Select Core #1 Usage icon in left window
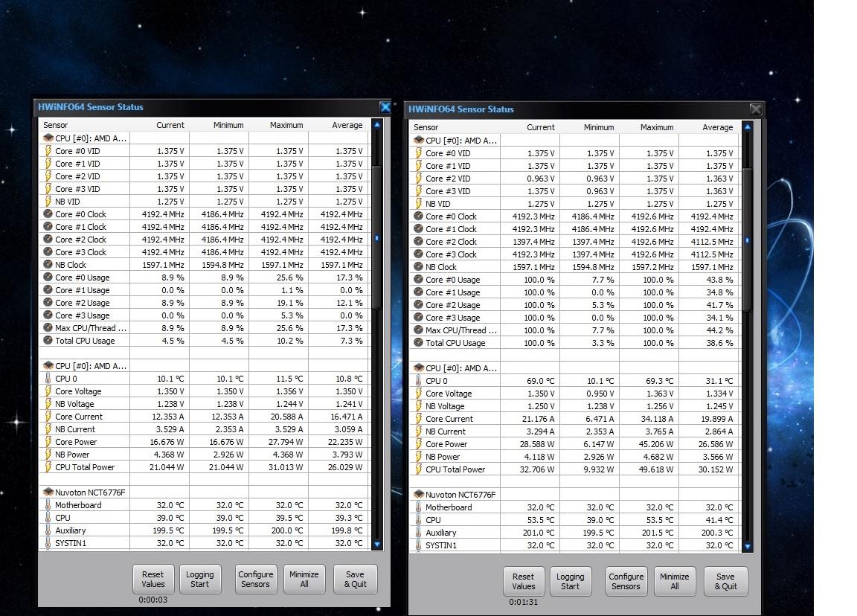Screen dimensions: 857x616 [x=48, y=290]
